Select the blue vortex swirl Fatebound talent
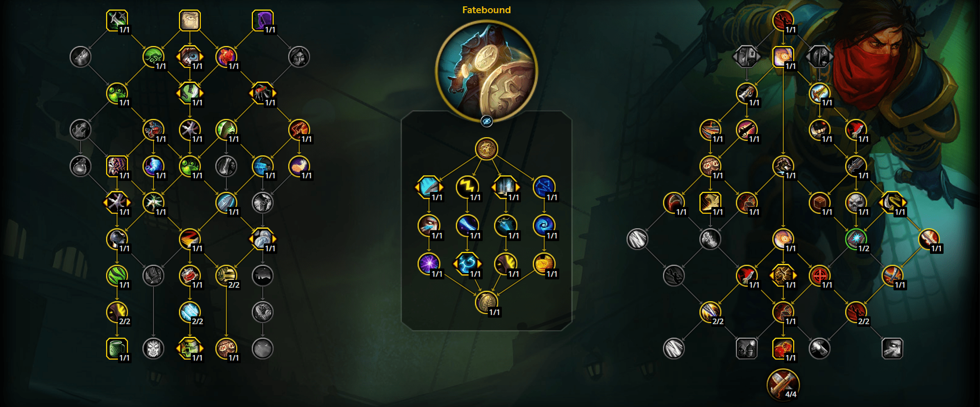980x407 pixels. point(544,225)
